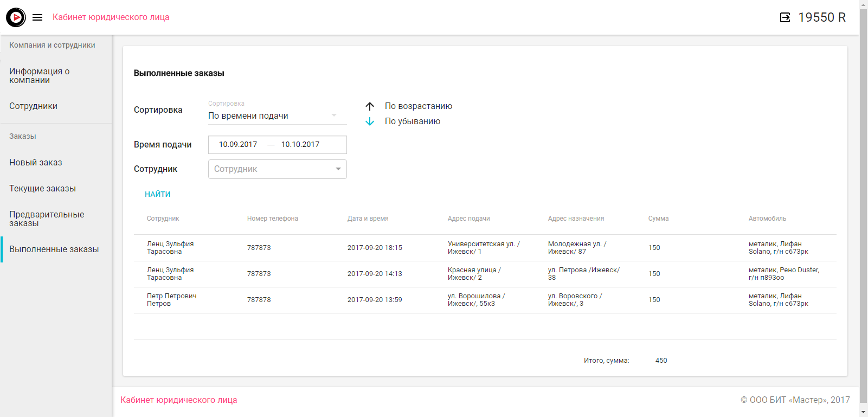The width and height of the screenshot is (868, 417).
Task: Select "Выполненные заказы" in sidebar
Action: (x=54, y=249)
